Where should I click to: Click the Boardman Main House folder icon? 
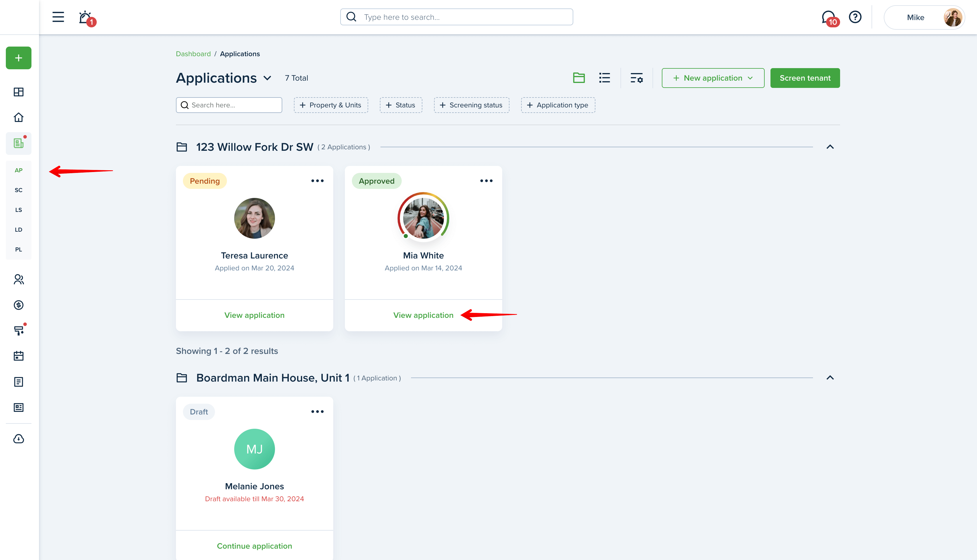pyautogui.click(x=182, y=378)
